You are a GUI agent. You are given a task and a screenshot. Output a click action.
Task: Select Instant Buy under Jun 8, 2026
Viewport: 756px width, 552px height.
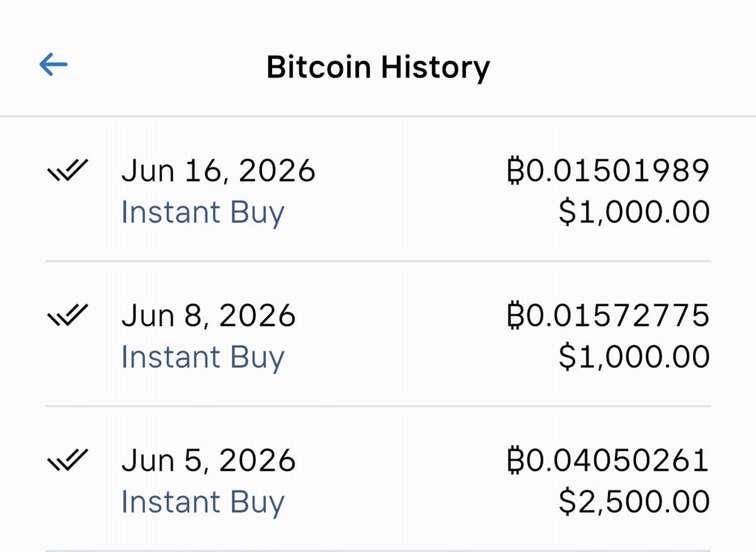[203, 358]
